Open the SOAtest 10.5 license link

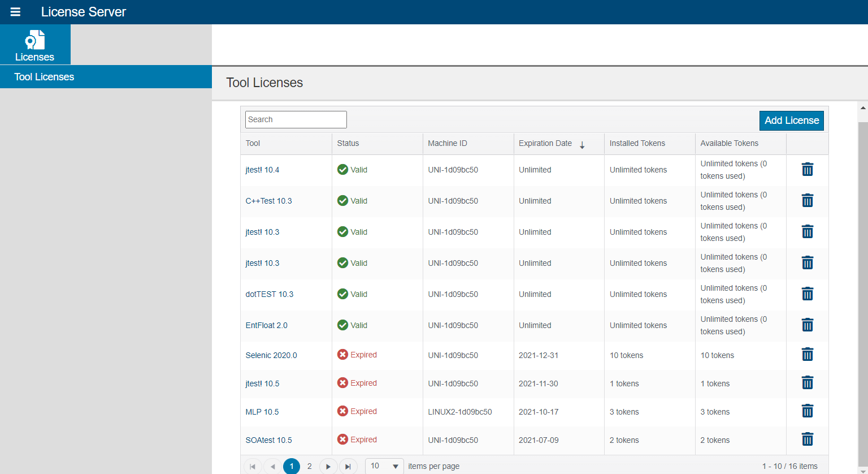269,440
